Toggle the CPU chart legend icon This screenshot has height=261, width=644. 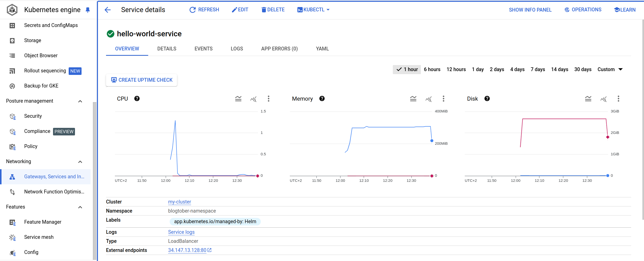pyautogui.click(x=238, y=99)
